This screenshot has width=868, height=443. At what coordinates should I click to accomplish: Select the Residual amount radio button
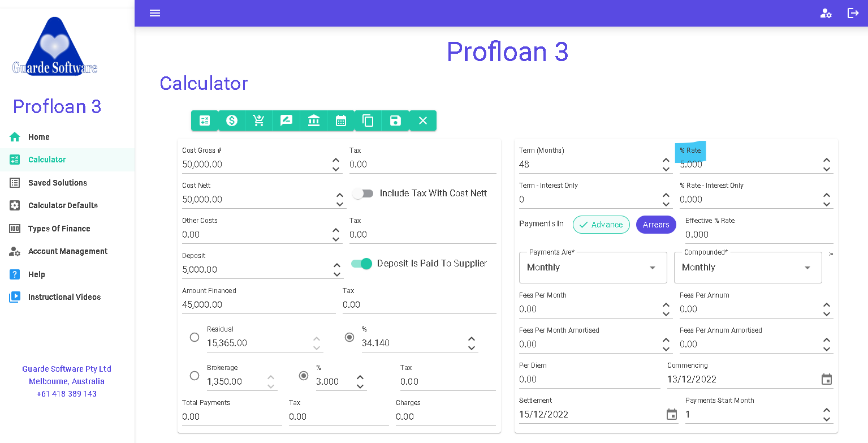(195, 337)
